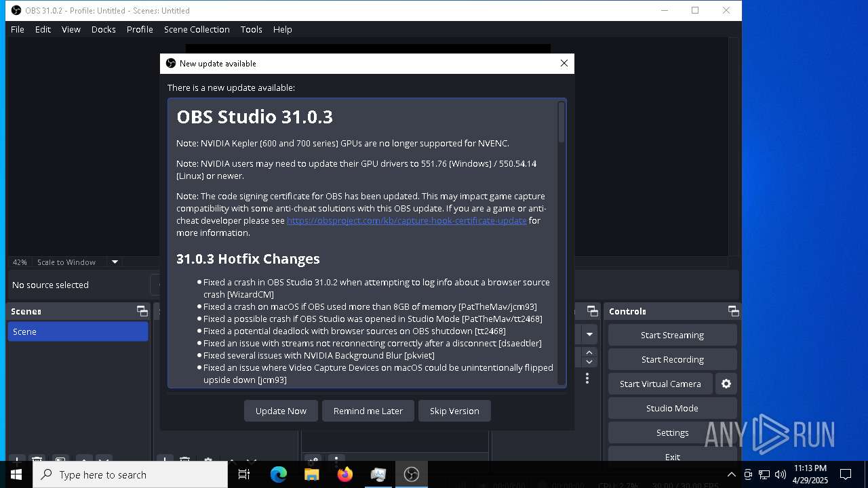Image resolution: width=868 pixels, height=488 pixels.
Task: Launch Firefox from taskbar
Action: coord(344,474)
